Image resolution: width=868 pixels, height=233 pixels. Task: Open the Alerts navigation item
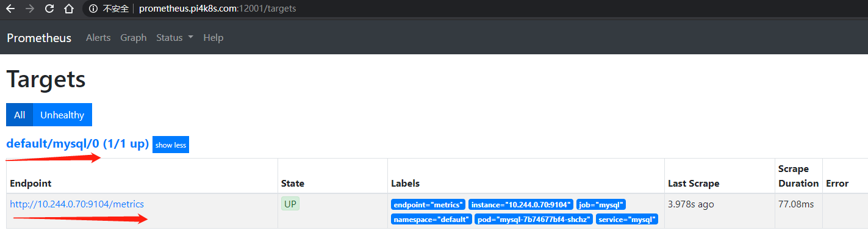coord(98,38)
